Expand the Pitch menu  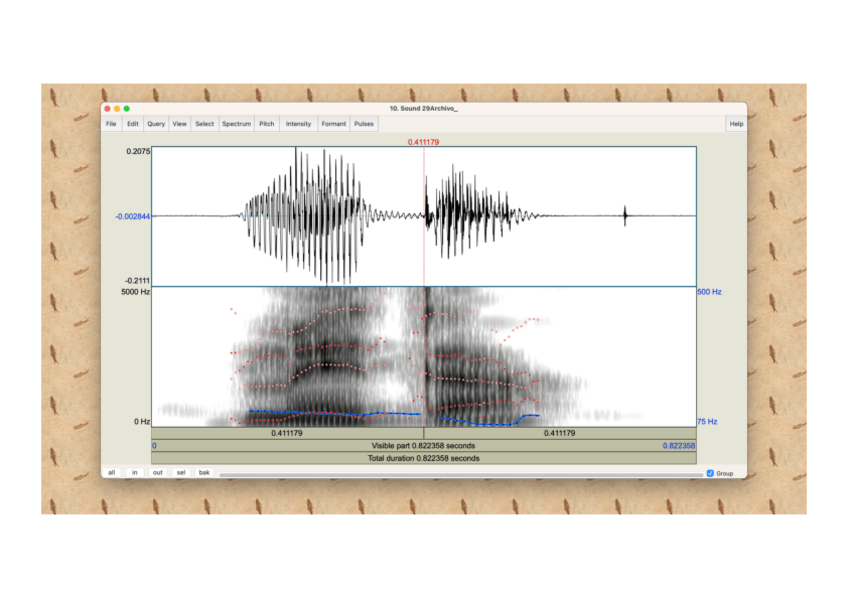[267, 124]
